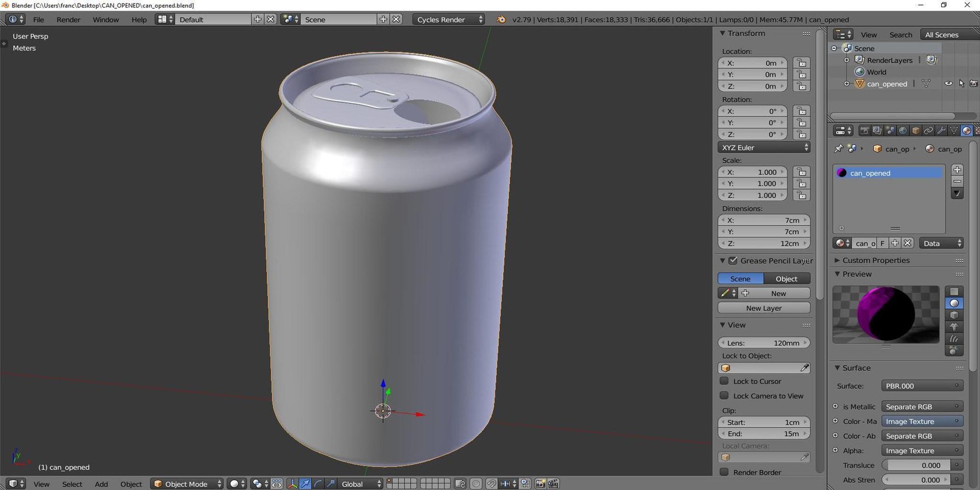The width and height of the screenshot is (980, 490).
Task: Lock the Location X axis
Action: tap(801, 63)
